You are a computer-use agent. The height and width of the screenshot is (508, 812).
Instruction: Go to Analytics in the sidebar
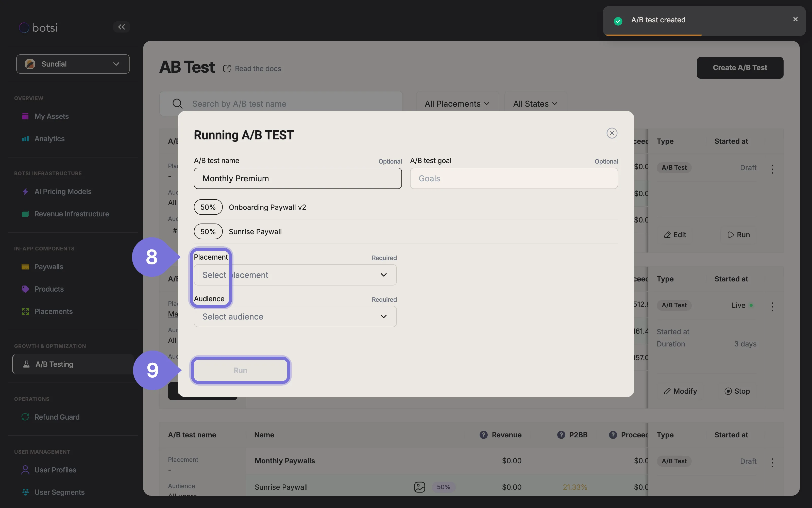[49, 139]
